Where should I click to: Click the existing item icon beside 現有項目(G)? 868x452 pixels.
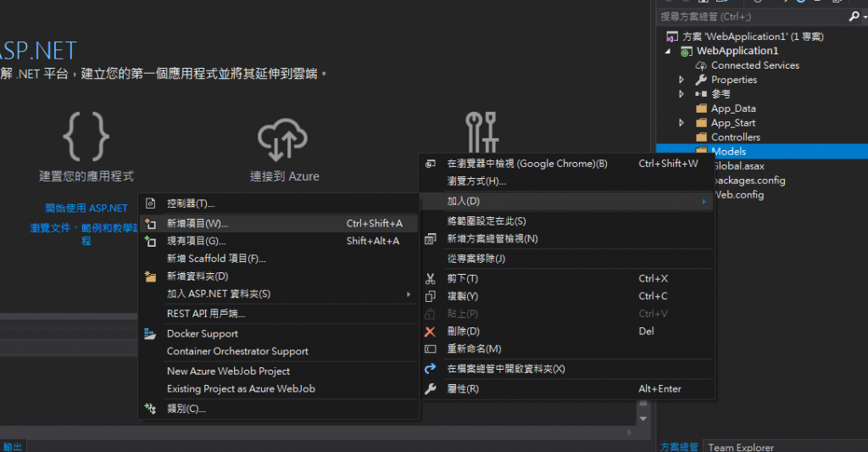click(x=150, y=241)
